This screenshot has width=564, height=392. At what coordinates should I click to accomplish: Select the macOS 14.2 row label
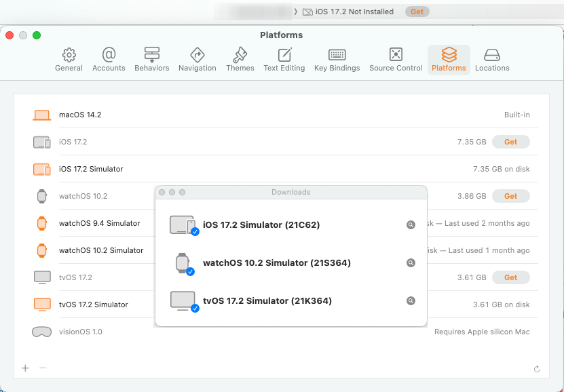[x=80, y=115]
